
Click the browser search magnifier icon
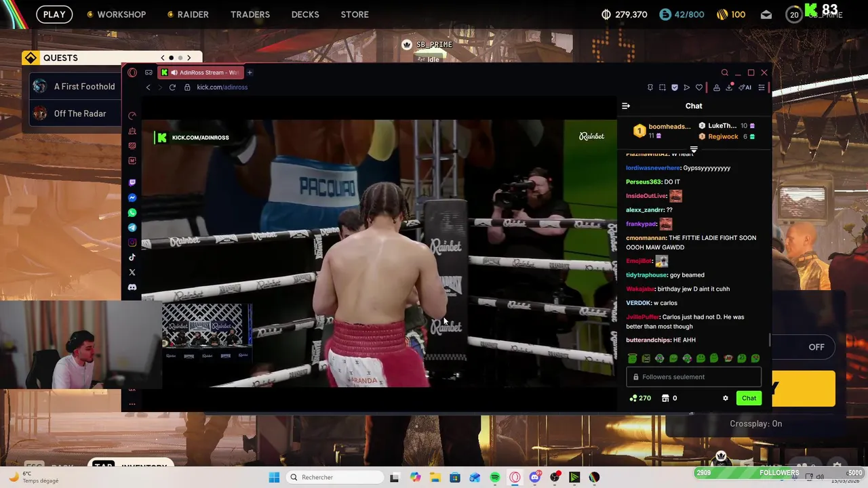724,73
